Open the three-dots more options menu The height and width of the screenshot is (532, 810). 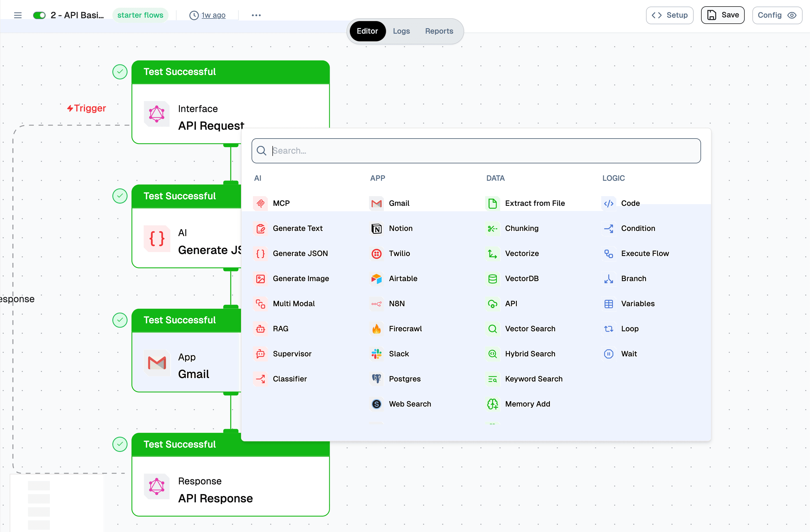256,15
